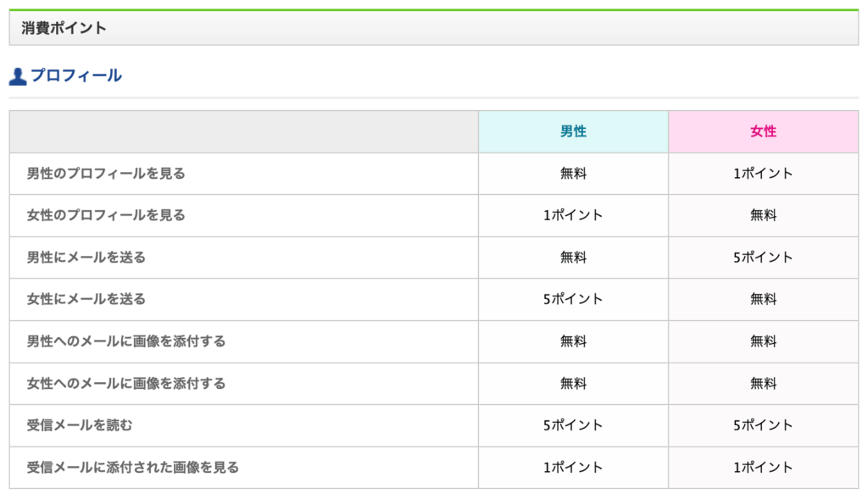868x499 pixels.
Task: Select the 消費ポイント header bar
Action: 433,28
